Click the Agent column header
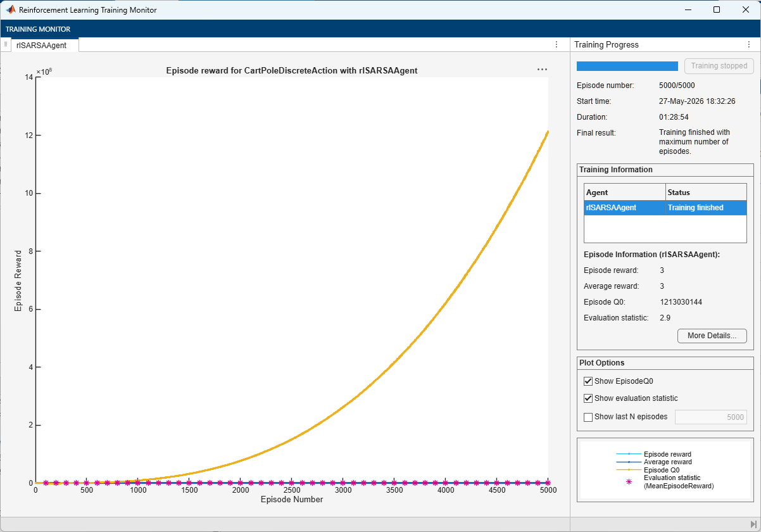Image resolution: width=761 pixels, height=532 pixels. click(x=625, y=192)
